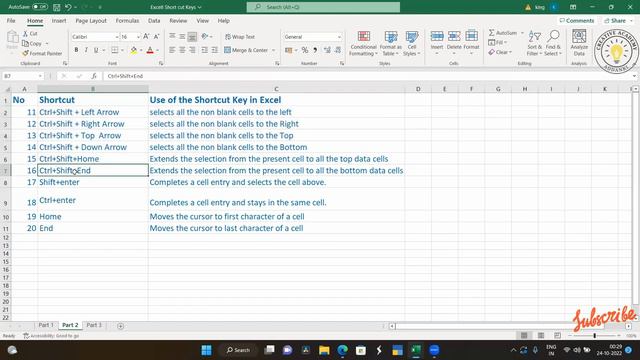The width and height of the screenshot is (640, 360).
Task: Select cell containing Shift+enter
Action: pos(93,182)
